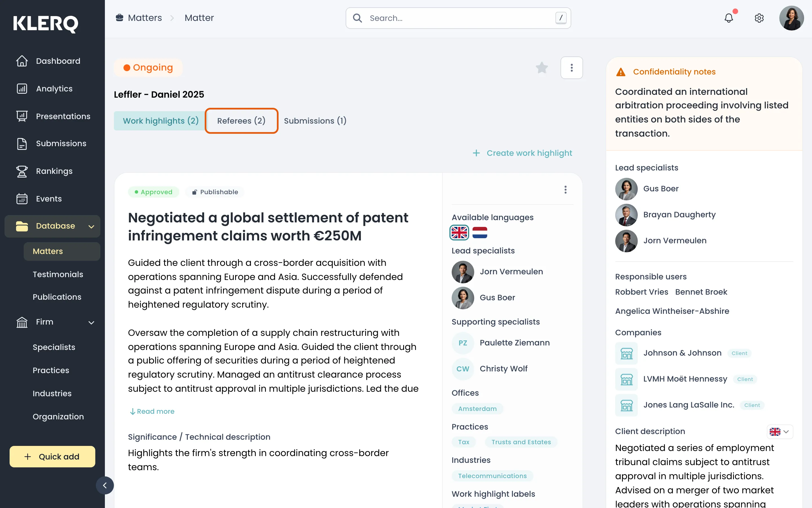
Task: Click Read more link
Action: click(152, 411)
